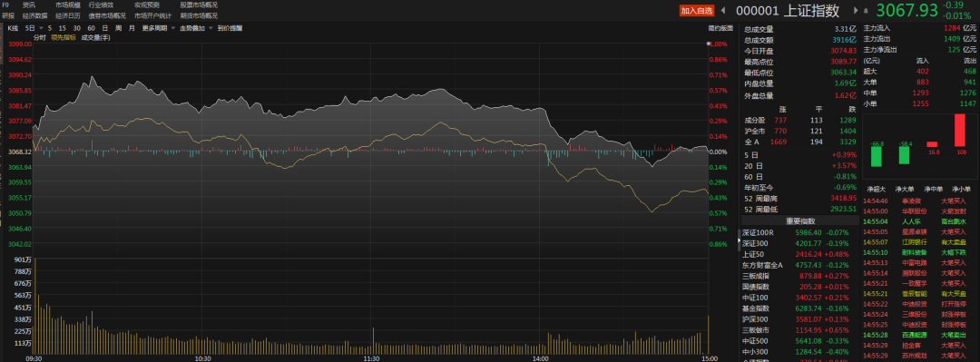Click the 主力净流出 value 125 亿元
Image resolution: width=980 pixels, height=362 pixels.
tap(962, 49)
